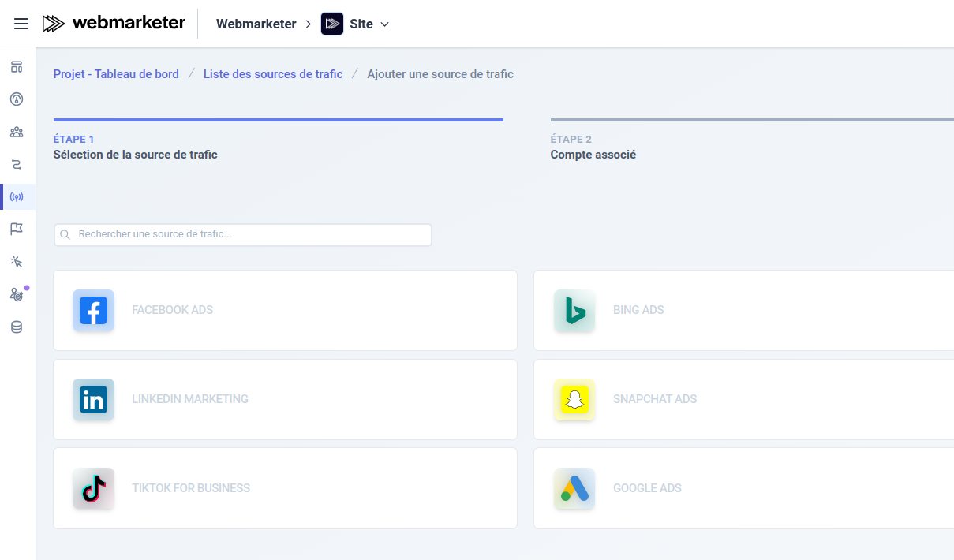Click the Webmarketer breadcrumb in header
The height and width of the screenshot is (560, 954).
coord(256,24)
